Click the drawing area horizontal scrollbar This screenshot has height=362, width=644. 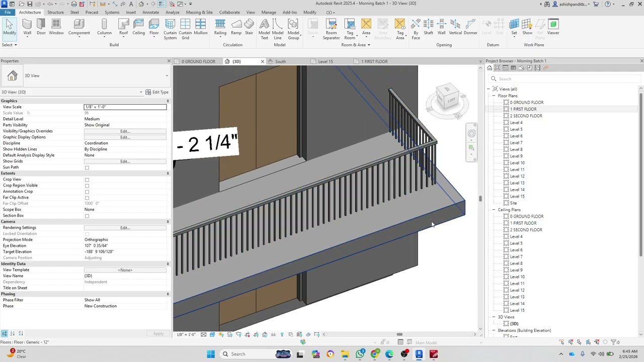[399, 334]
